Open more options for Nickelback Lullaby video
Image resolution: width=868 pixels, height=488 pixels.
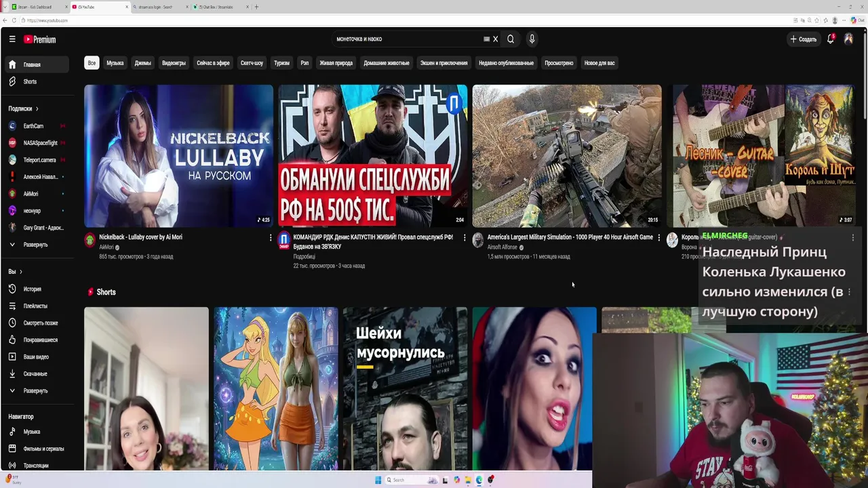271,238
